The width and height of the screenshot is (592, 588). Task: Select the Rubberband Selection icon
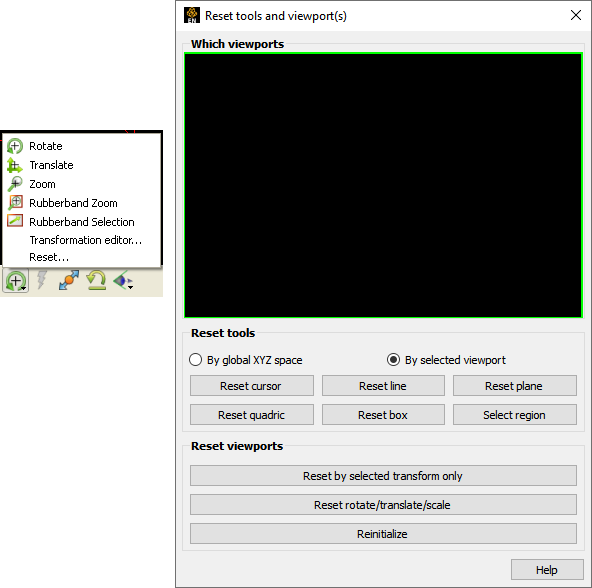15,221
